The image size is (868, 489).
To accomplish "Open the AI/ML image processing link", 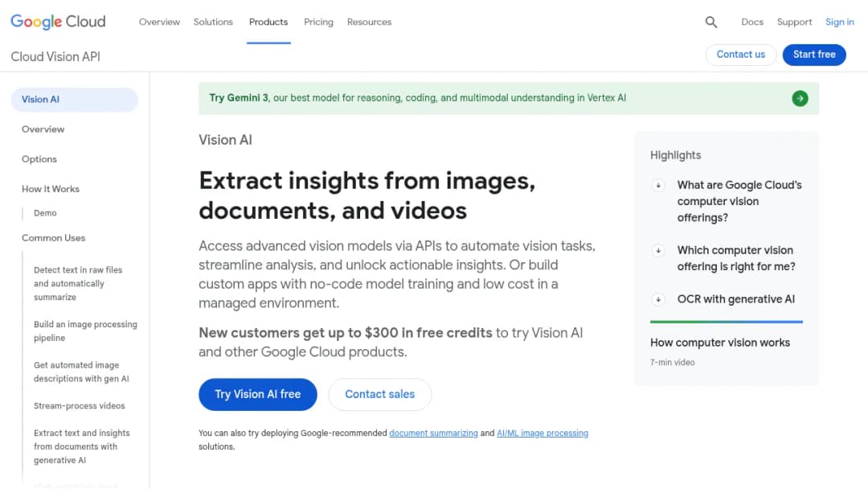I will 542,433.
